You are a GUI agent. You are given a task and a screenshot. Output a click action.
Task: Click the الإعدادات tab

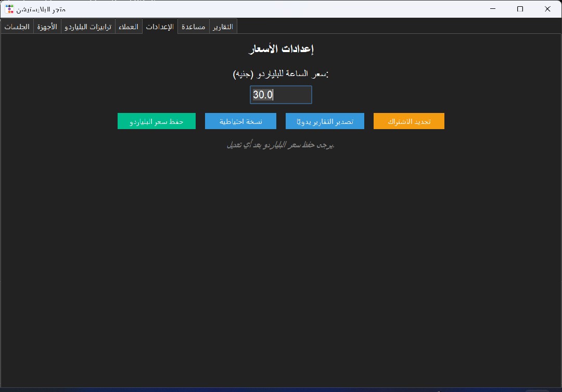160,27
